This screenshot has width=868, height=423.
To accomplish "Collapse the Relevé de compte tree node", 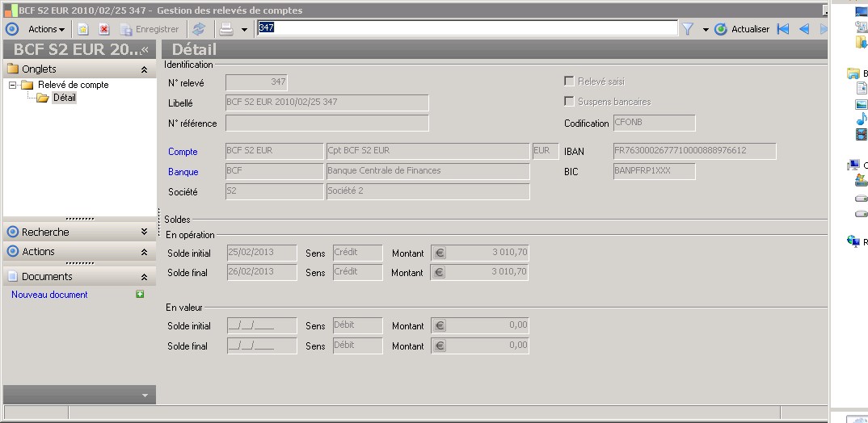I will pos(13,85).
